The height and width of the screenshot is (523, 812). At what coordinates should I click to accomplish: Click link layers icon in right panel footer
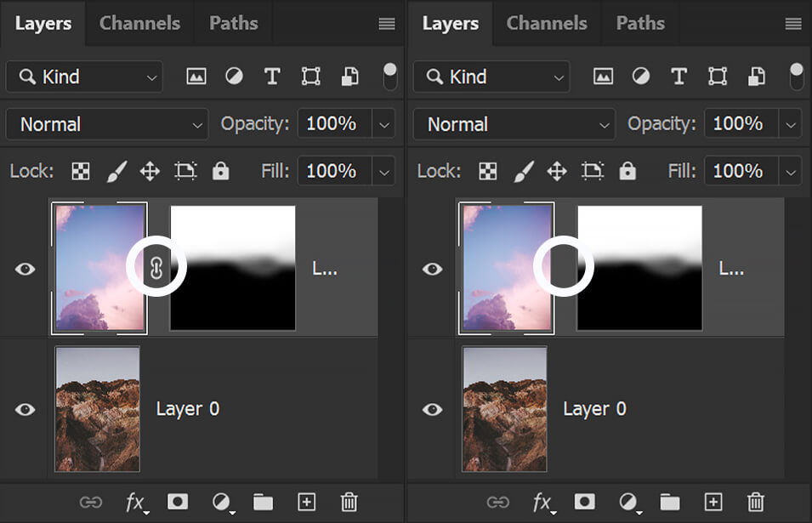(497, 503)
